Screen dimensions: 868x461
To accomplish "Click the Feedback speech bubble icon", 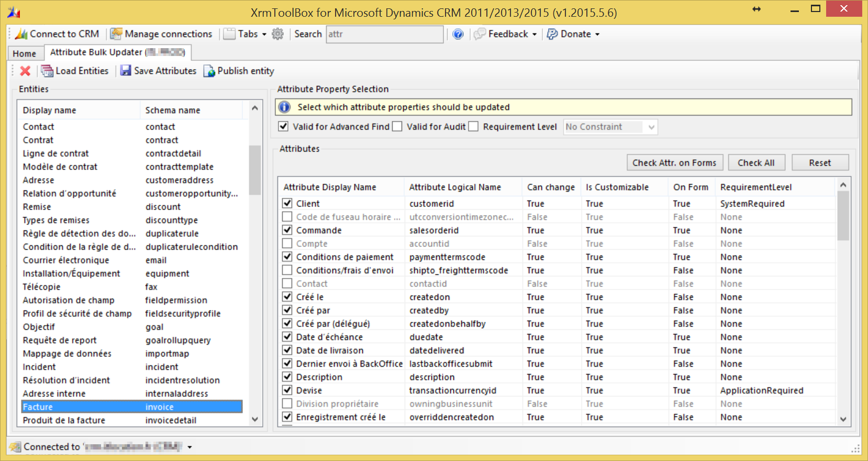I will (x=480, y=34).
